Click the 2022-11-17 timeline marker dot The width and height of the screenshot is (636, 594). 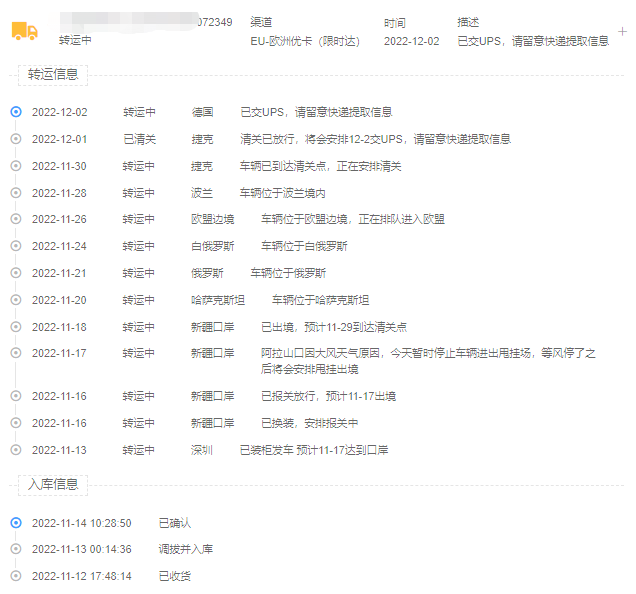pos(16,353)
